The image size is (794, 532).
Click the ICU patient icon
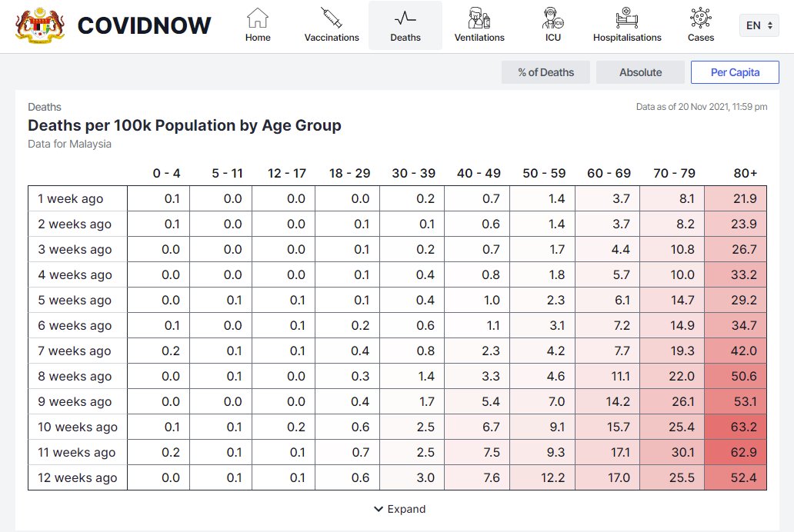coord(553,18)
